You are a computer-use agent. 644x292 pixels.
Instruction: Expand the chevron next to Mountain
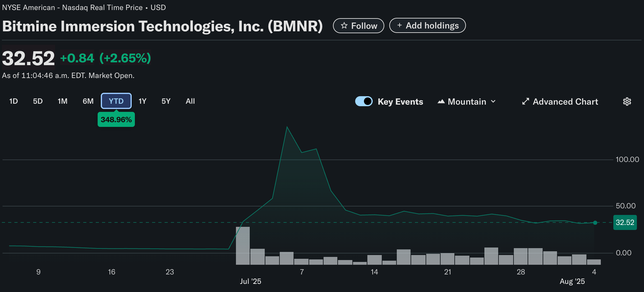coord(493,102)
